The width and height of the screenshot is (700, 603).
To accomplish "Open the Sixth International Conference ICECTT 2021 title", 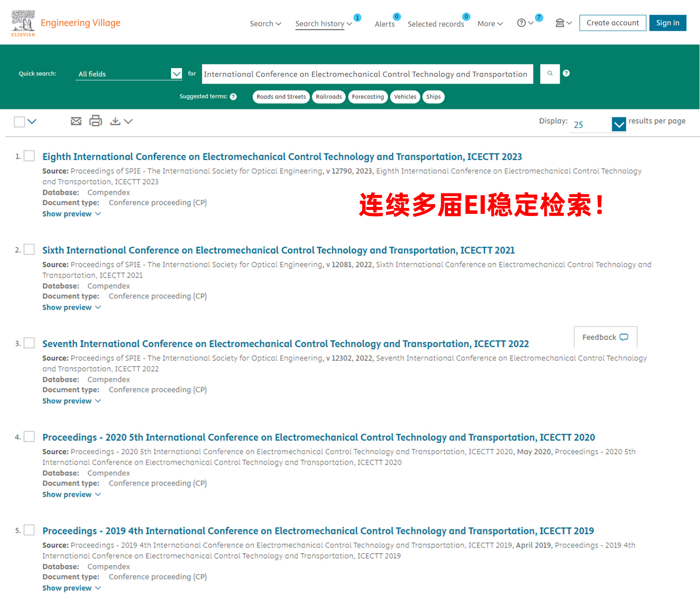I will pyautogui.click(x=278, y=250).
